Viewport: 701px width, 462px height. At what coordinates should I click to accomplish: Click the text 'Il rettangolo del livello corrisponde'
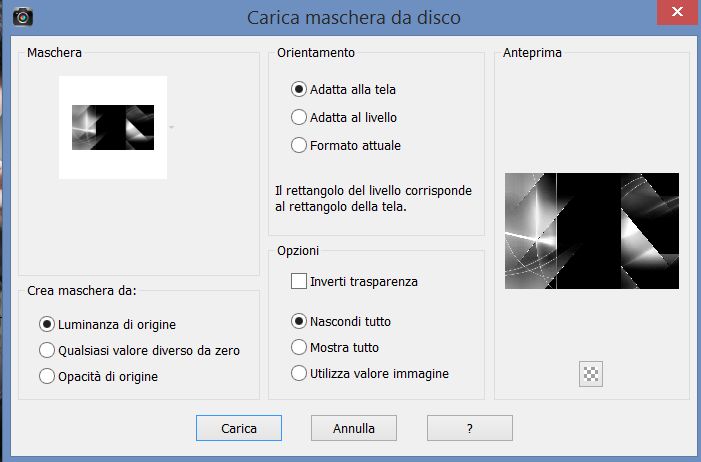tap(373, 191)
